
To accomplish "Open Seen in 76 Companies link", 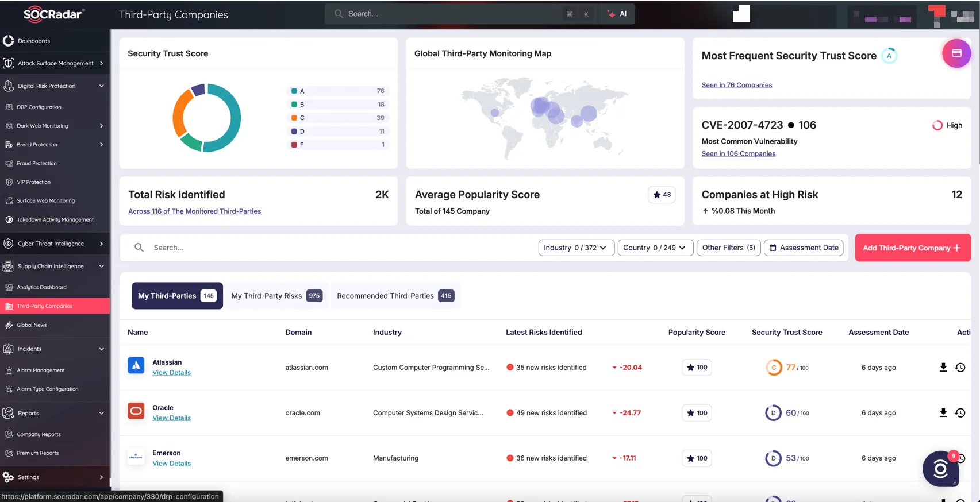I will point(737,85).
